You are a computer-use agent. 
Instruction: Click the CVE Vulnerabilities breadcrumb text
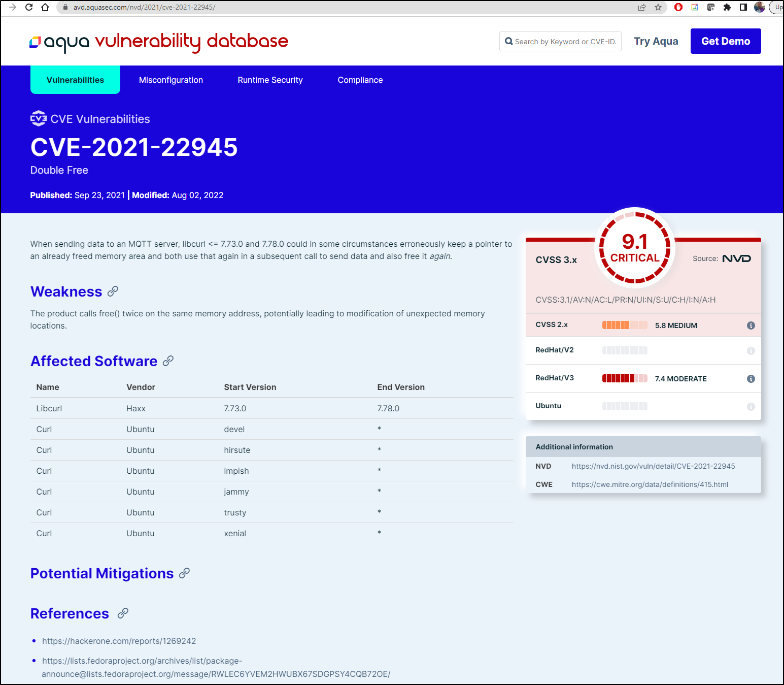pos(100,119)
